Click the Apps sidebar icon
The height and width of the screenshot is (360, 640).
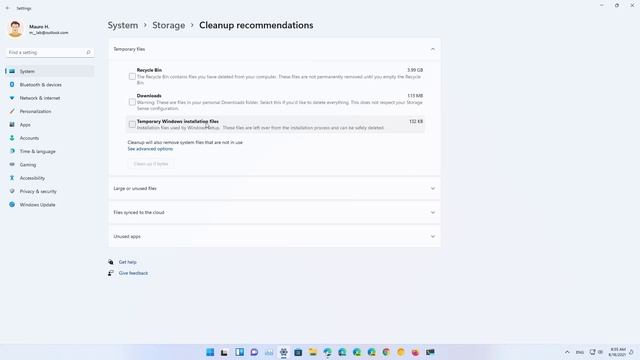pyautogui.click(x=12, y=124)
